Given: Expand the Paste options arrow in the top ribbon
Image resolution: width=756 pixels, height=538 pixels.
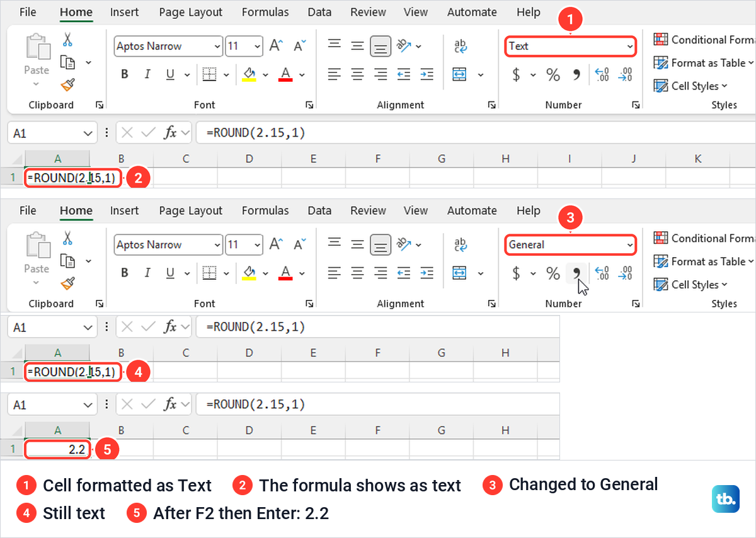Looking at the screenshot, I should pyautogui.click(x=37, y=84).
